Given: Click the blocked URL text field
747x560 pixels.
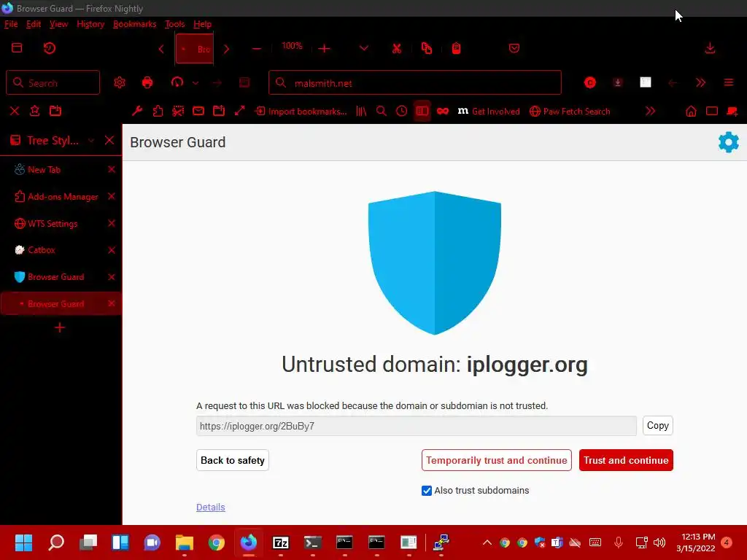Looking at the screenshot, I should (x=416, y=426).
